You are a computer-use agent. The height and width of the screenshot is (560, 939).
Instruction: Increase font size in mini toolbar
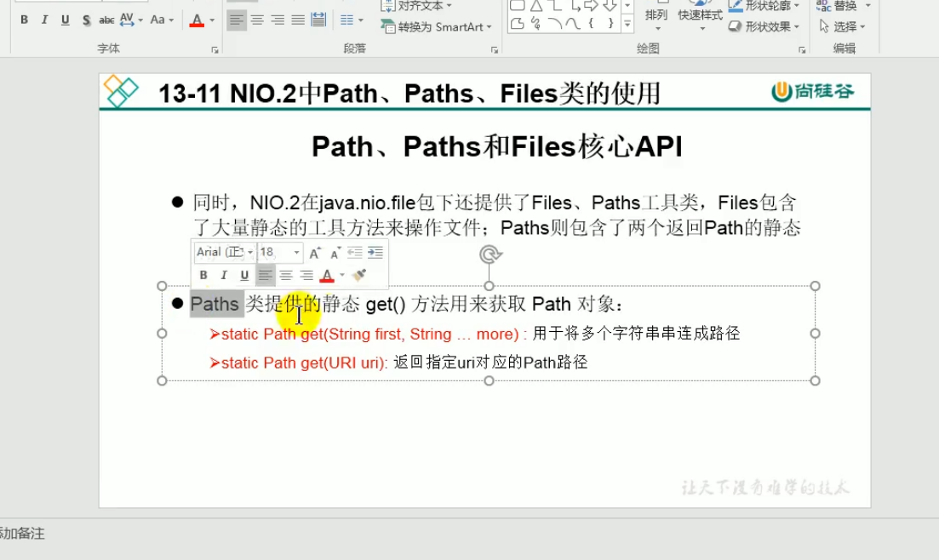[x=315, y=253]
